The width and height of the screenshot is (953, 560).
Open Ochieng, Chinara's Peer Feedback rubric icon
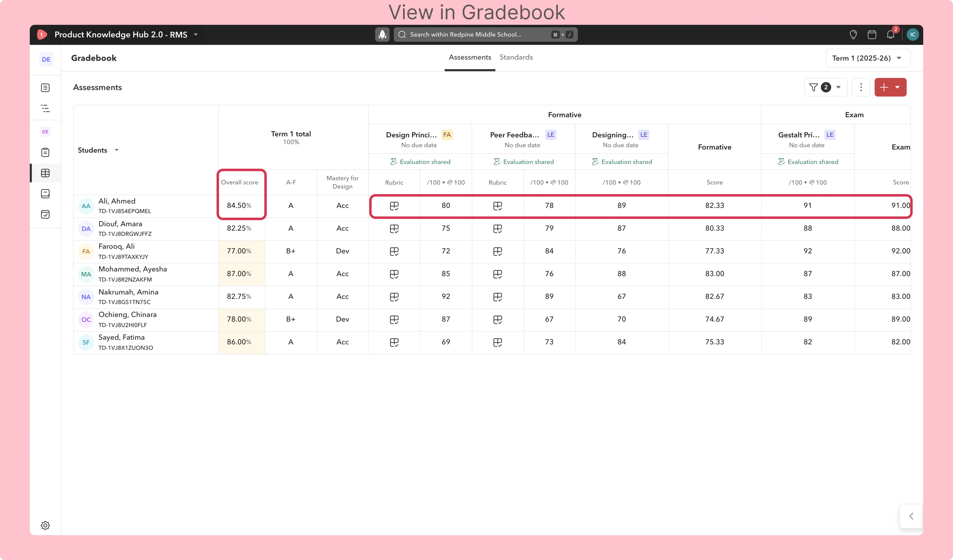click(x=498, y=320)
